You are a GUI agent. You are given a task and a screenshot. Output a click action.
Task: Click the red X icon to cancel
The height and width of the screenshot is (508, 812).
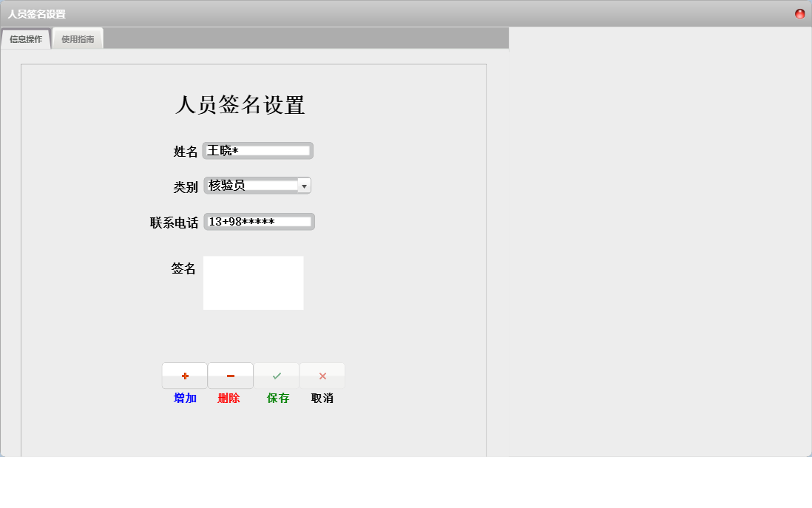pos(322,375)
